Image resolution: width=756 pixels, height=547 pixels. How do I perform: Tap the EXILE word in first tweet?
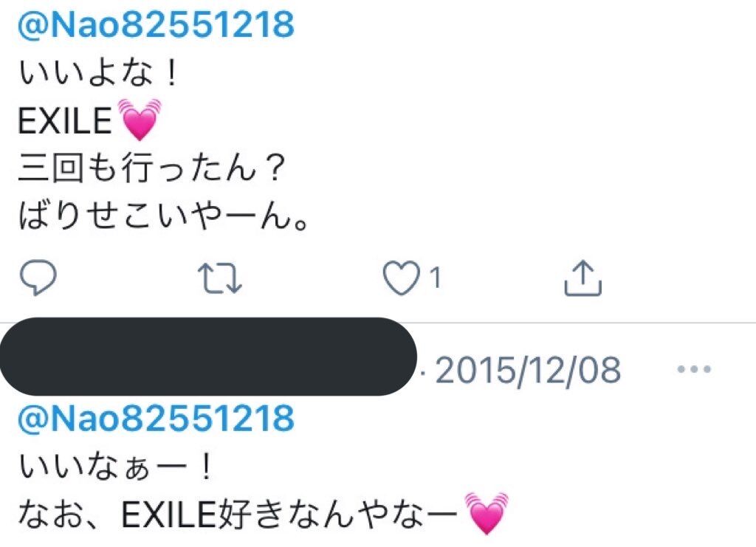click(x=65, y=120)
